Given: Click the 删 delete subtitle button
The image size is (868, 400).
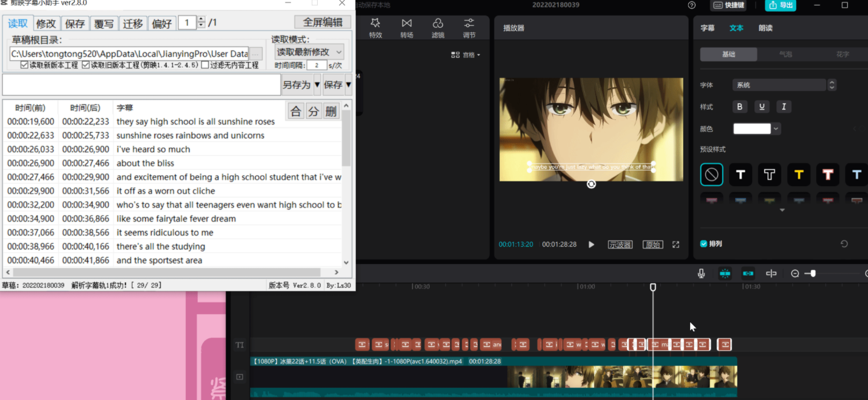Looking at the screenshot, I should (331, 111).
